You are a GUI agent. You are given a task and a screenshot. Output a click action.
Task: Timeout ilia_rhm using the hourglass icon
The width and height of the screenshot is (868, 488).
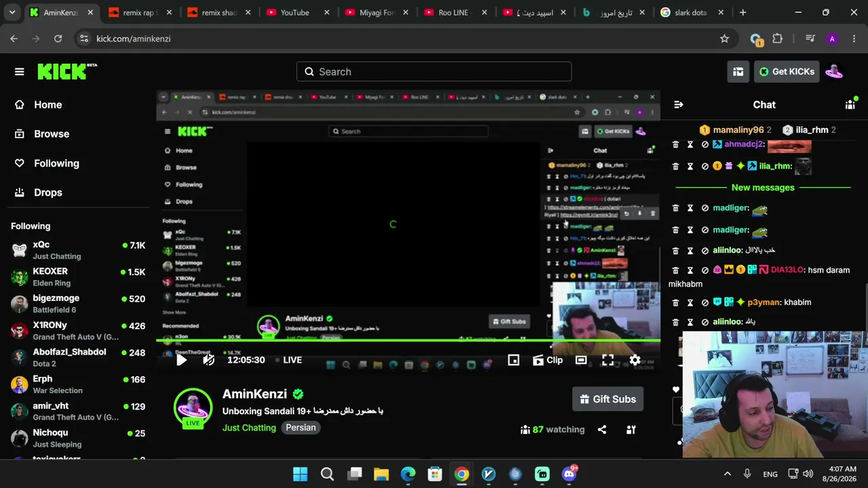coord(690,166)
